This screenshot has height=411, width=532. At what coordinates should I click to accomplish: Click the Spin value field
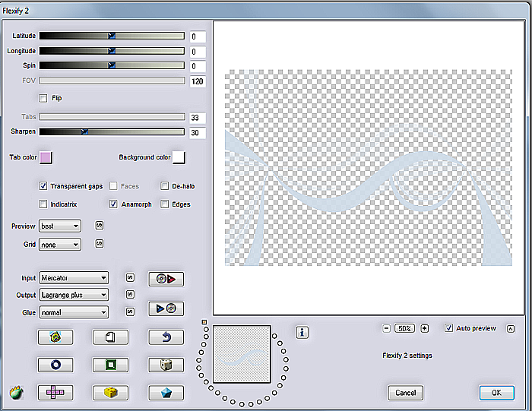click(198, 66)
